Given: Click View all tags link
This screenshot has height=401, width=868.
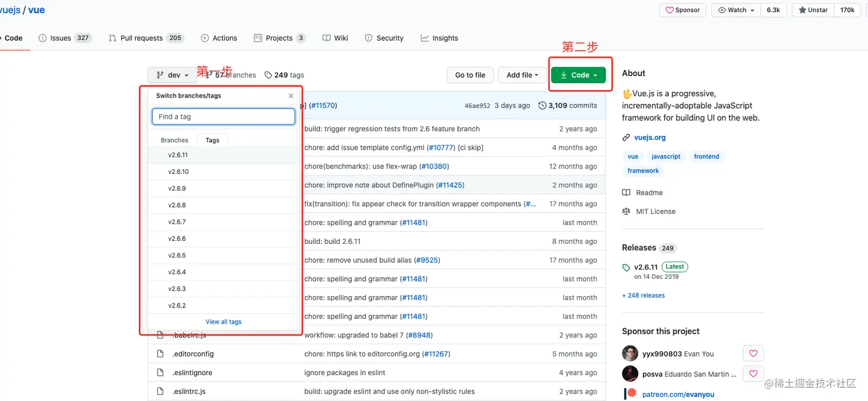Looking at the screenshot, I should click(223, 322).
